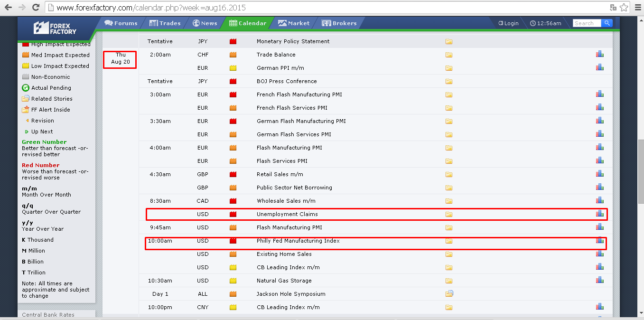Viewport: 644px width, 320px height.
Task: Open graph for CNY CB Leading Index
Action: [600, 307]
